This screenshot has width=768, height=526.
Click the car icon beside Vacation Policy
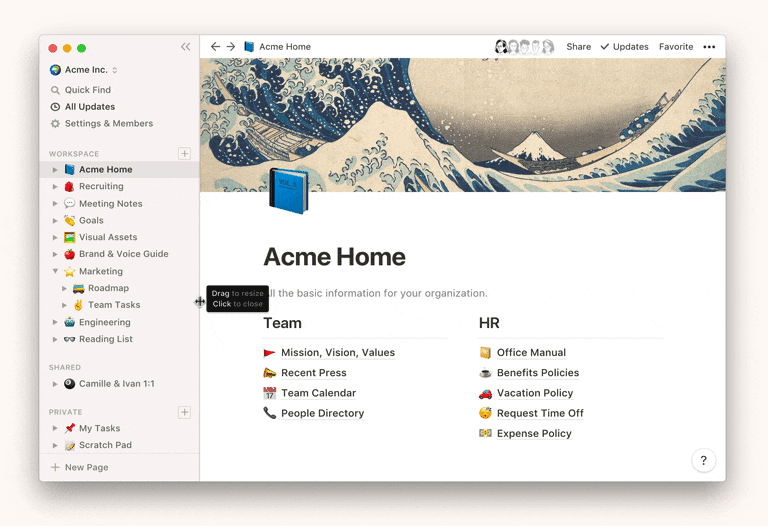(x=485, y=393)
